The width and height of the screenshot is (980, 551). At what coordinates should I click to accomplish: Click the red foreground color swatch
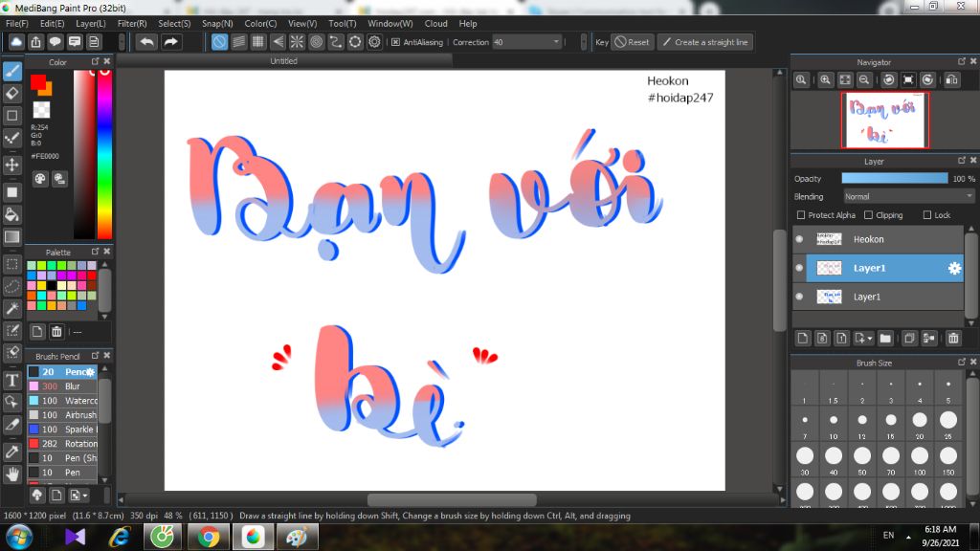point(38,82)
